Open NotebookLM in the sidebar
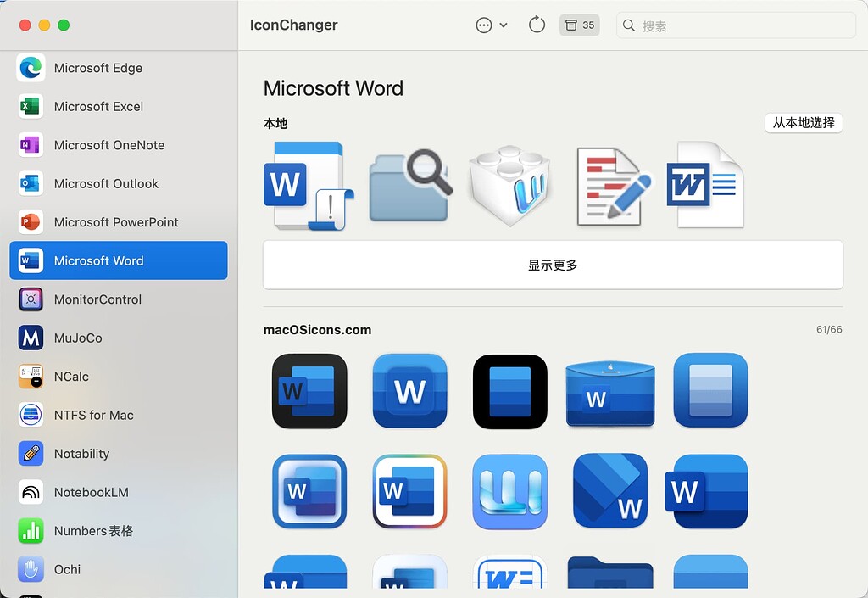 [119, 492]
